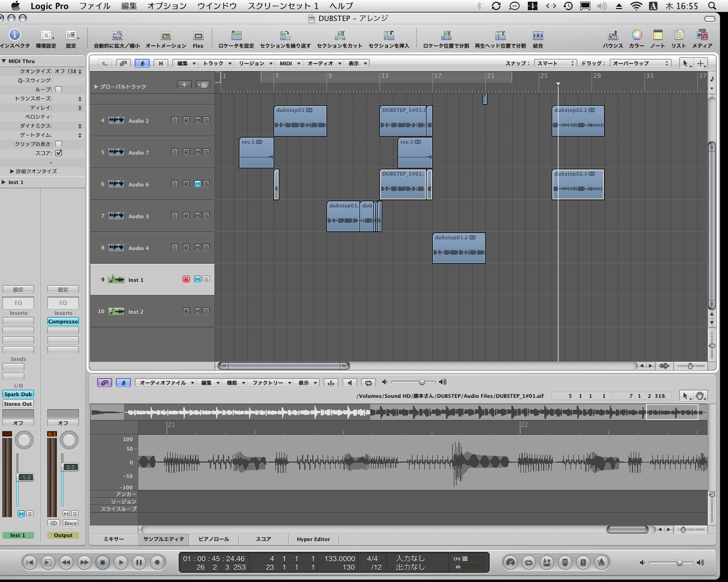
Task: Click the 再生ヘッド位置で分割 split at playhead icon
Action: [x=500, y=35]
